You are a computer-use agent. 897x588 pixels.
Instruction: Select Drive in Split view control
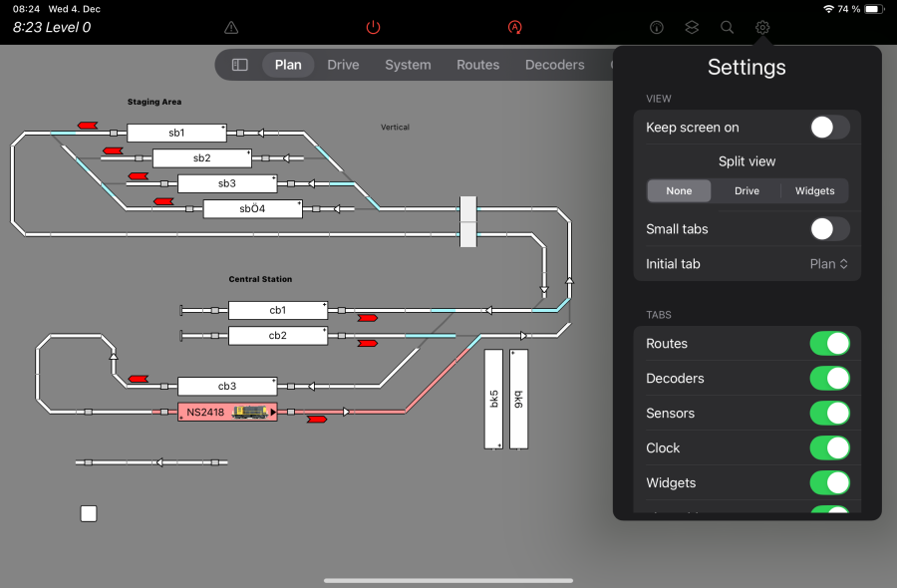coord(747,191)
